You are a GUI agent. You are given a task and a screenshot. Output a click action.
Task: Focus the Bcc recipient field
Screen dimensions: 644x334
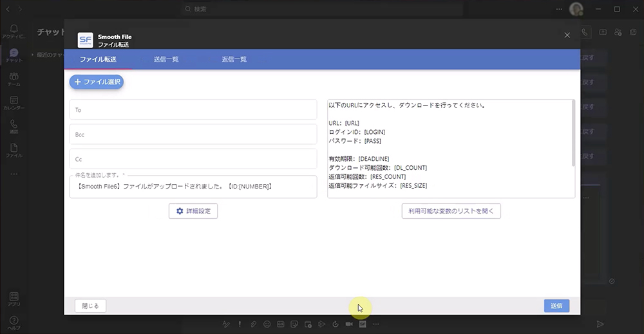pos(193,134)
